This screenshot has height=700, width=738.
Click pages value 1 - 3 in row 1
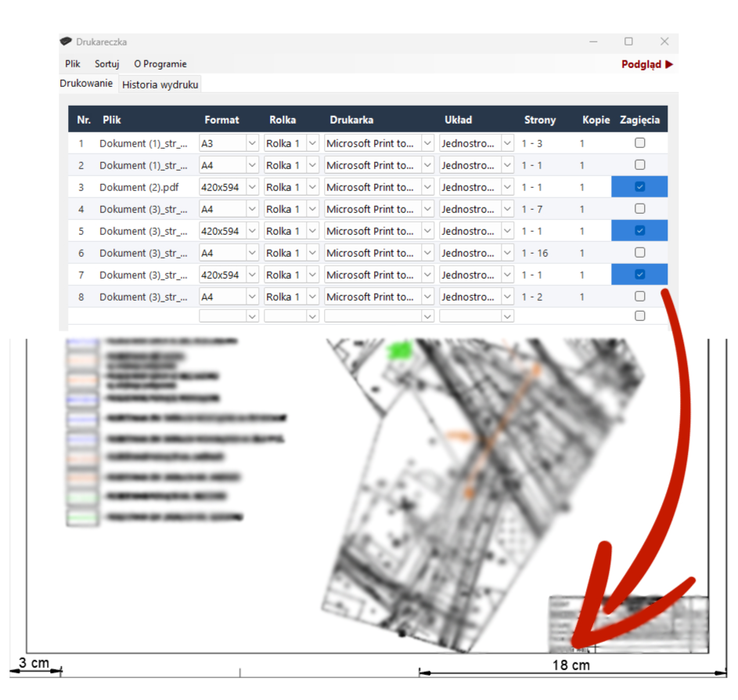pyautogui.click(x=532, y=143)
